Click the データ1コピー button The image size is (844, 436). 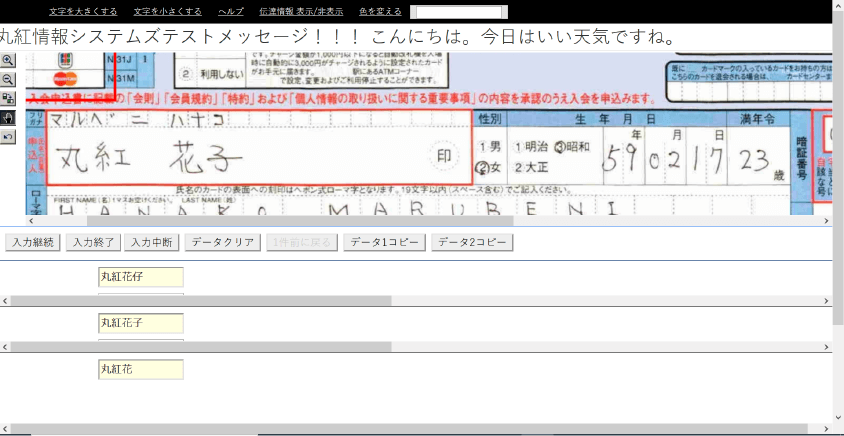(x=384, y=242)
